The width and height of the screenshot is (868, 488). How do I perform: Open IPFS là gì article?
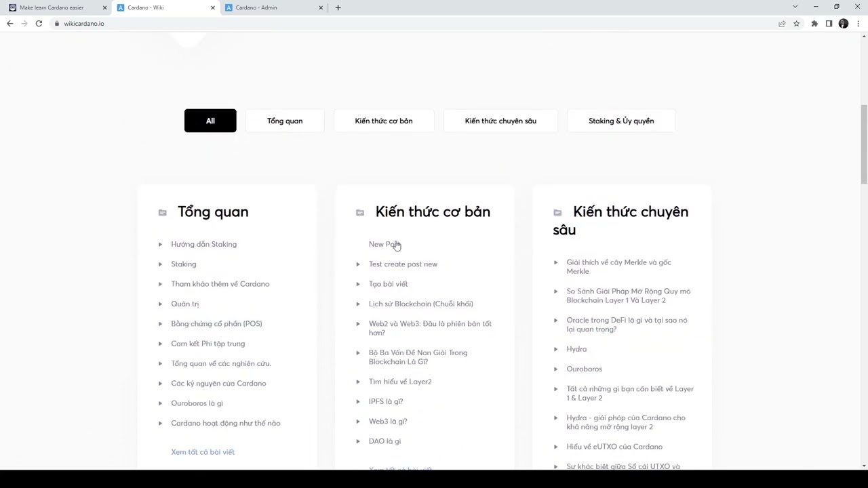pos(386,401)
